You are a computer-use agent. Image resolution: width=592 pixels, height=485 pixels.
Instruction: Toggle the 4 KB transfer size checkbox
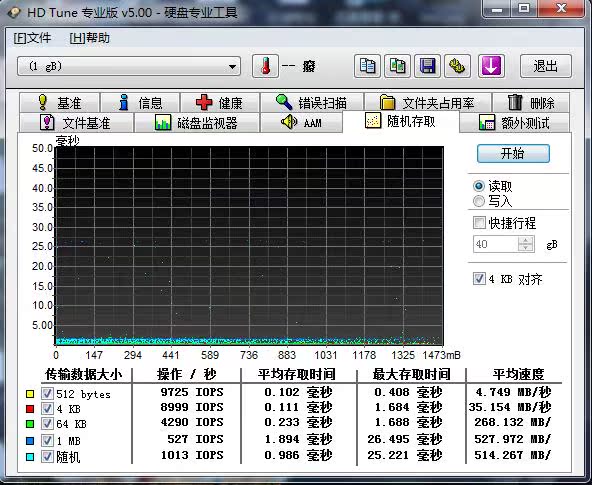point(47,408)
